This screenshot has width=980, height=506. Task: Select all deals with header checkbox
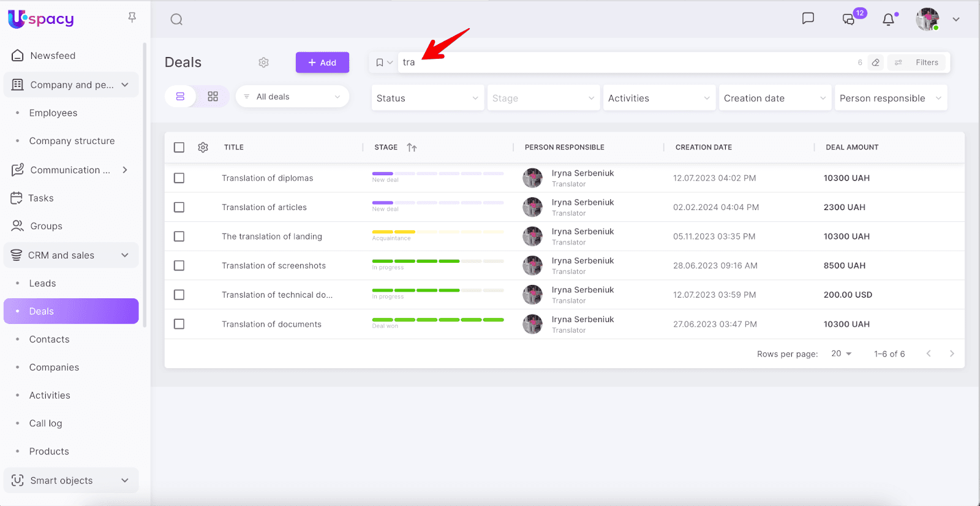point(179,148)
